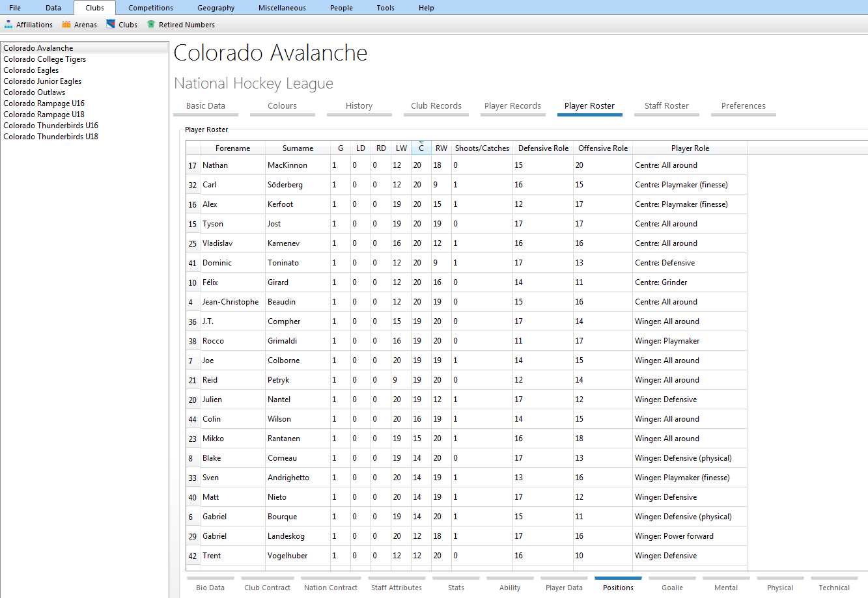Click the Affiliations toolbar icon
The width and height of the screenshot is (868, 598).
point(8,25)
